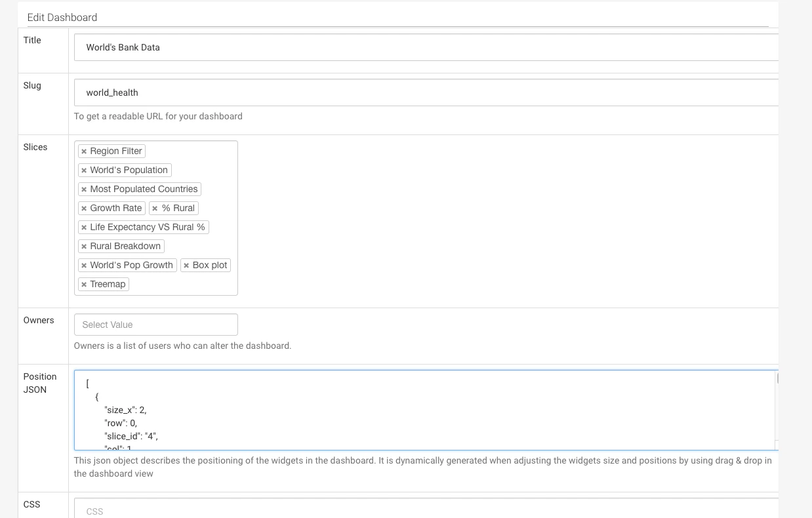Remove the % Rural slice tag
Screen dimensions: 812x518
pos(155,209)
